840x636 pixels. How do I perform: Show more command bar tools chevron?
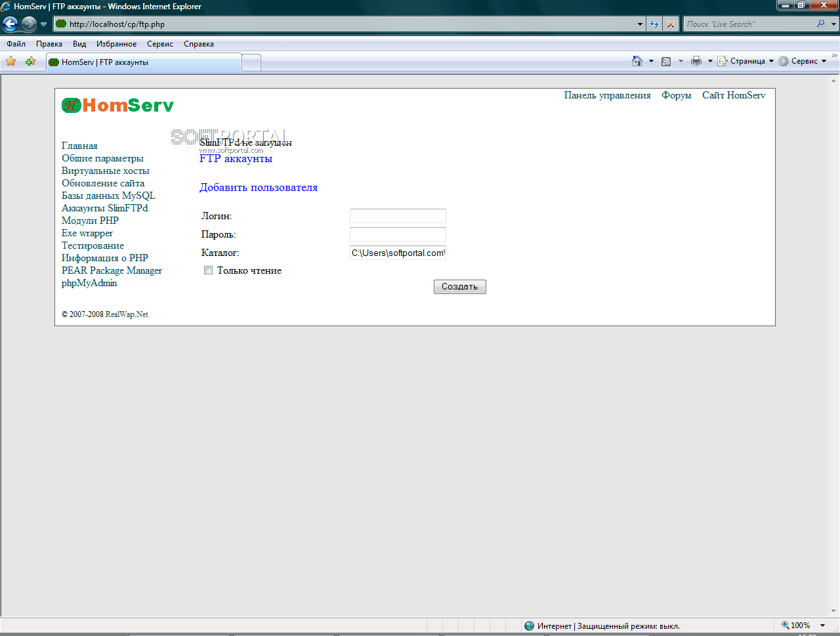(834, 56)
